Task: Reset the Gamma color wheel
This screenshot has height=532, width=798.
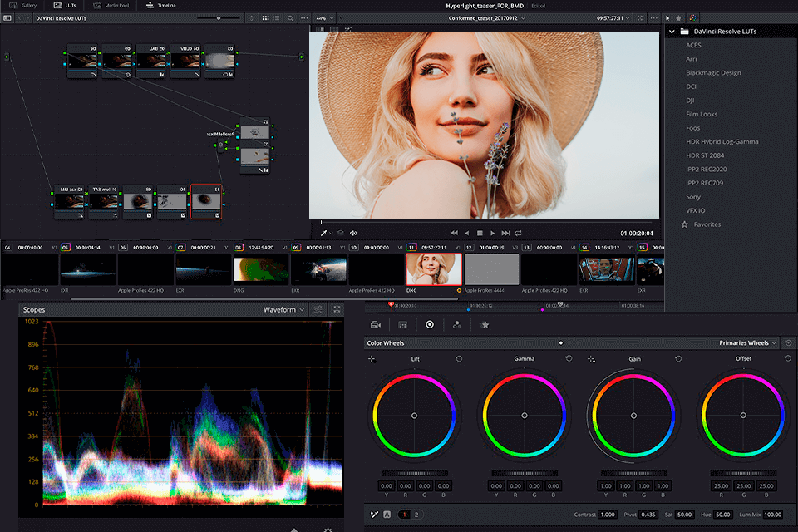Action: (x=569, y=359)
